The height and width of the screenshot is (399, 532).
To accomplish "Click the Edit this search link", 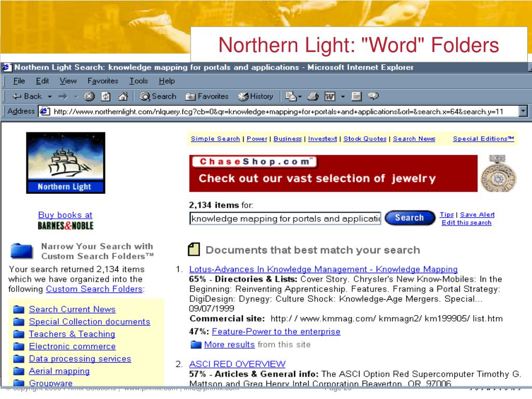I will pos(466,223).
